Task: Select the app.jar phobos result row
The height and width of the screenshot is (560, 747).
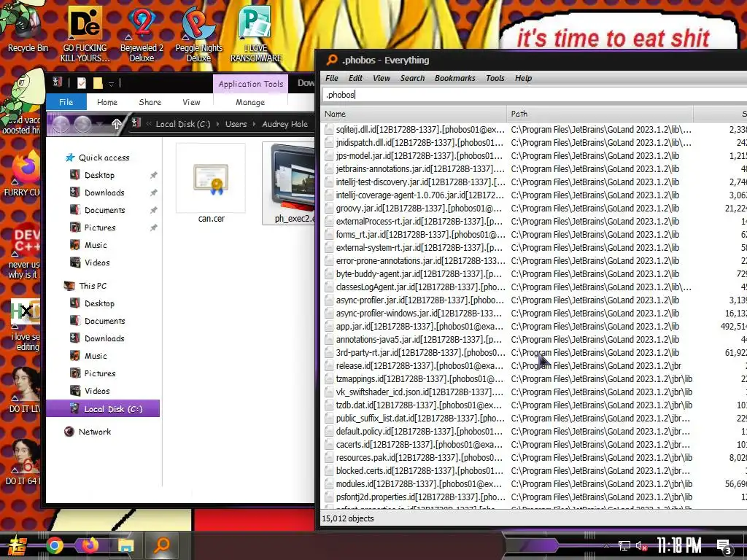Action: [x=533, y=326]
